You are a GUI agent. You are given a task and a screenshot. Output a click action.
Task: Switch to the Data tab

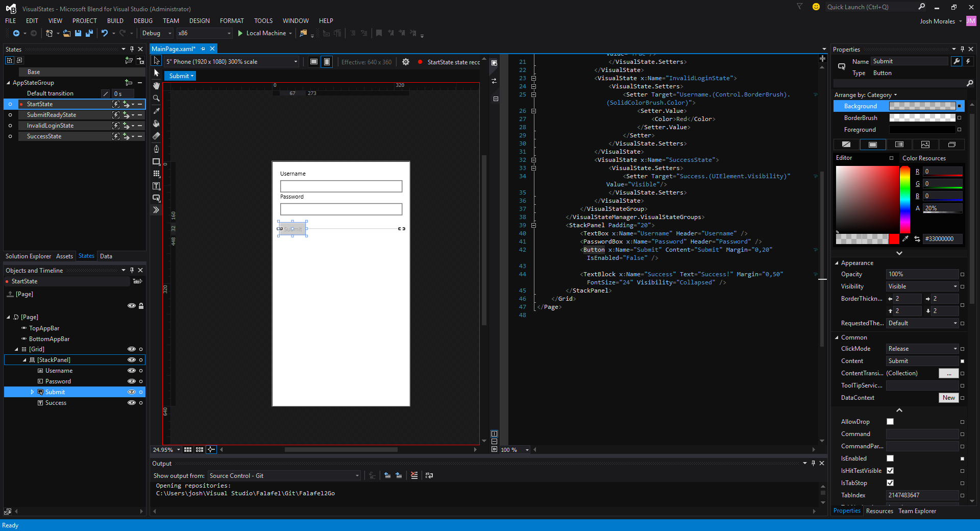click(106, 256)
